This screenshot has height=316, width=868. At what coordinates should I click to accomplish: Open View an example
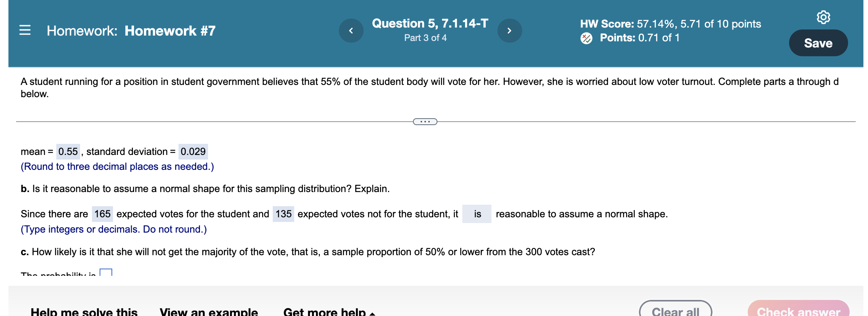tap(209, 311)
